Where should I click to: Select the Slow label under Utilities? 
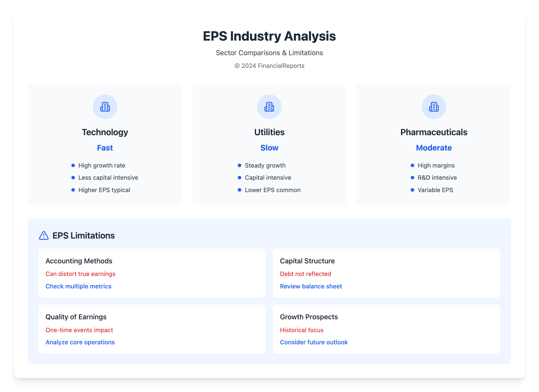pyautogui.click(x=269, y=148)
